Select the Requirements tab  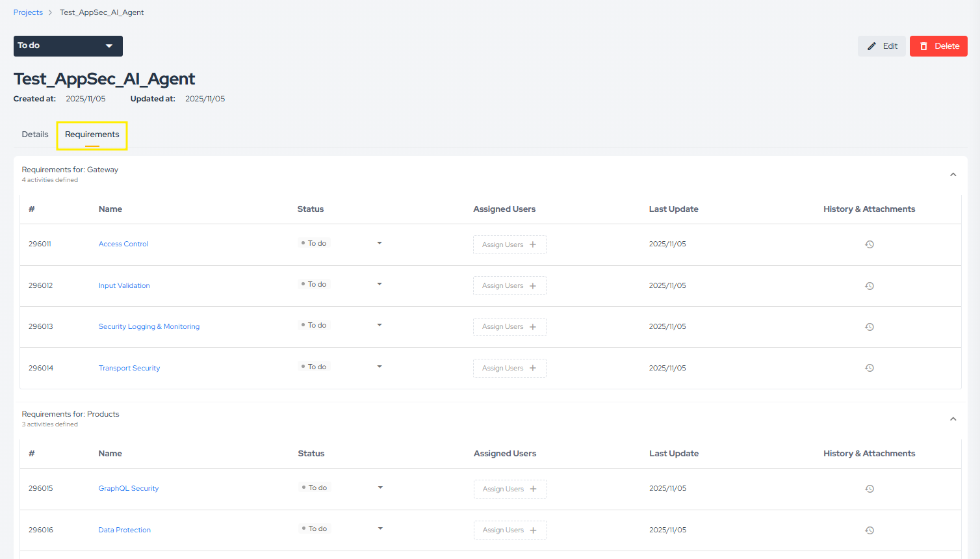point(92,135)
